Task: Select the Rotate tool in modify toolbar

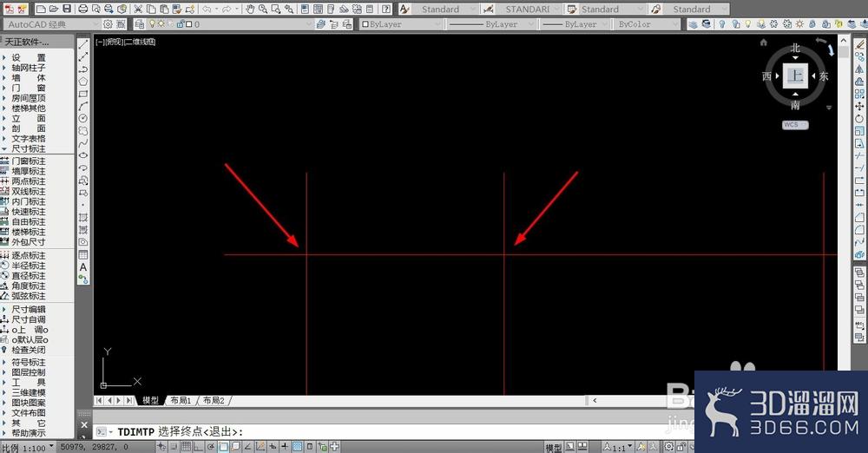Action: point(859,119)
